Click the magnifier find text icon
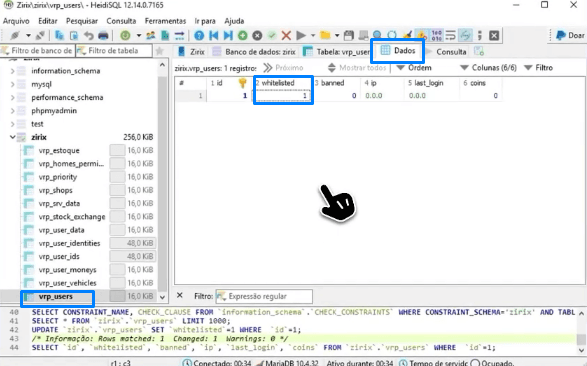The height and width of the screenshot is (366, 587). click(x=377, y=35)
